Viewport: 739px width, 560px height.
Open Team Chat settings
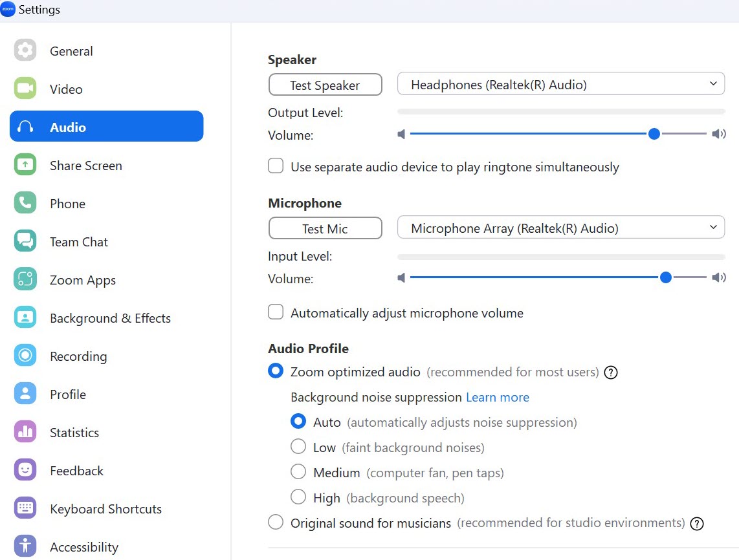[x=107, y=242]
